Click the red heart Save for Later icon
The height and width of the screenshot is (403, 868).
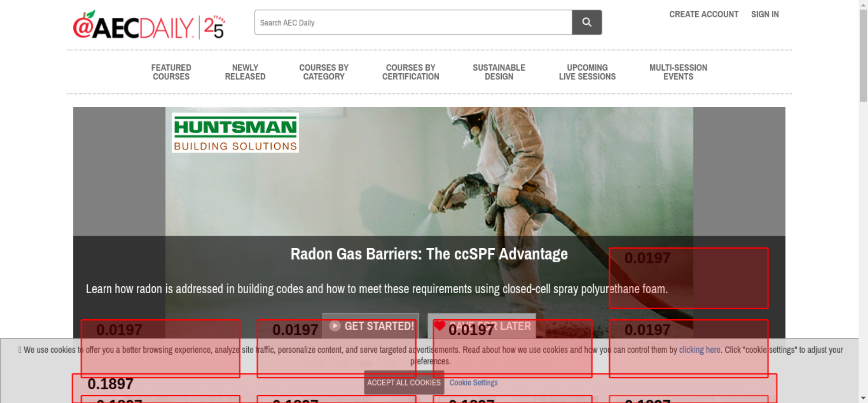pyautogui.click(x=440, y=325)
